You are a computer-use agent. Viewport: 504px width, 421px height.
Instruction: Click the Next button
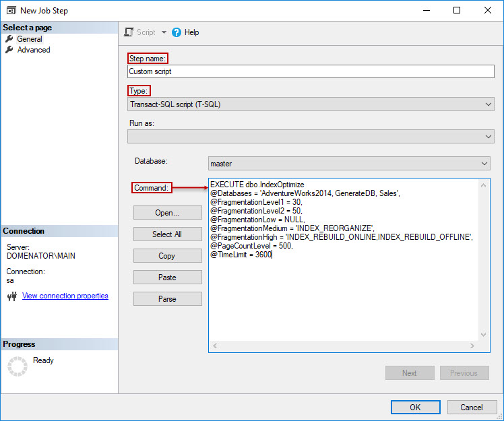(410, 373)
